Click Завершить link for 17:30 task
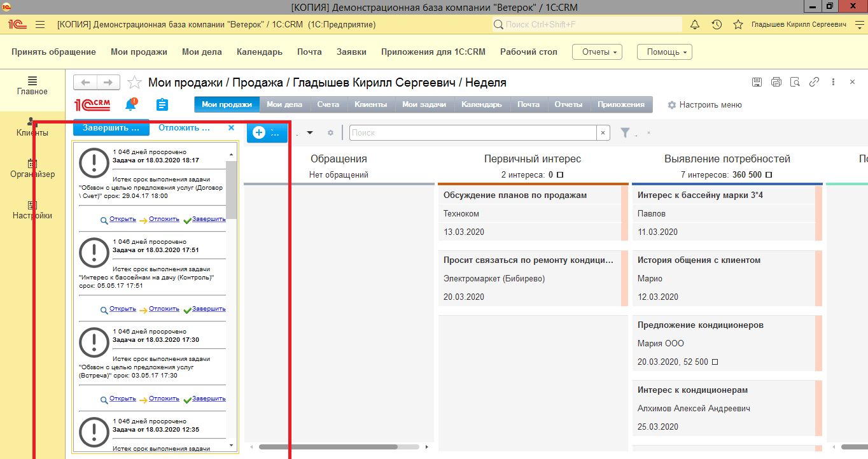 [209, 399]
